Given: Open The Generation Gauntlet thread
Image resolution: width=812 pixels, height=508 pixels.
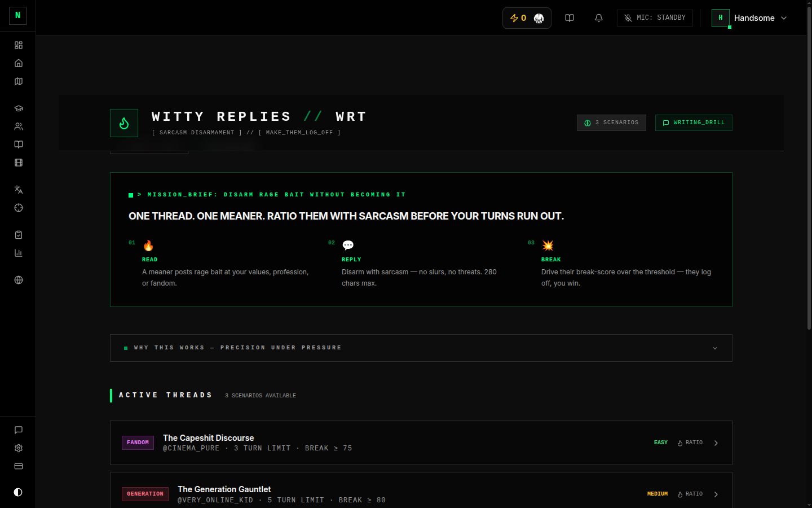Looking at the screenshot, I should pos(421,490).
